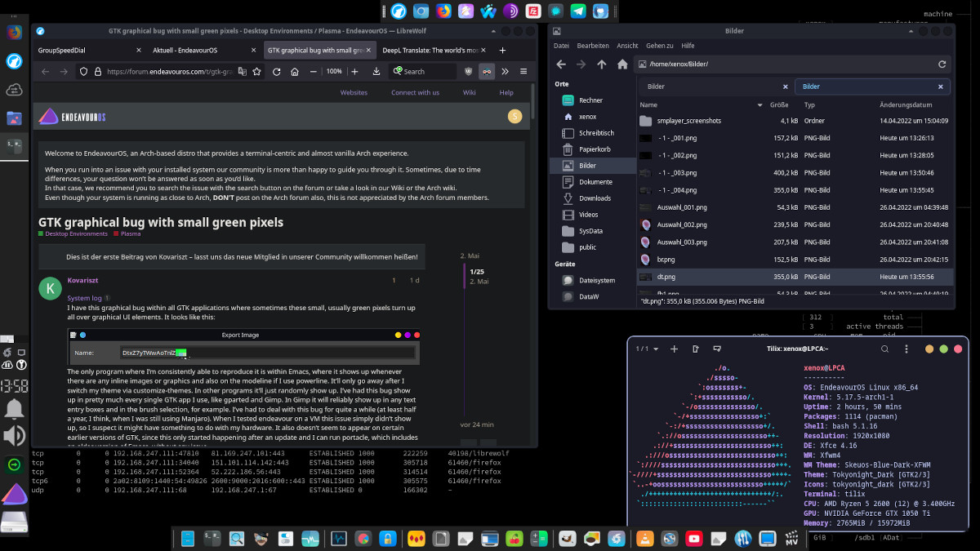
Task: Go back in LibreWolf
Action: (45, 72)
